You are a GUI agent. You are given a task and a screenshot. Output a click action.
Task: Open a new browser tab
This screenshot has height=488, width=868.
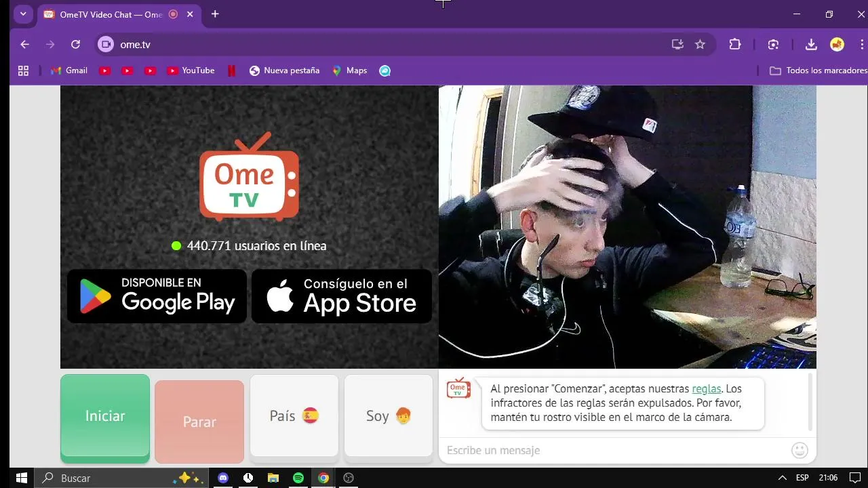coord(215,14)
